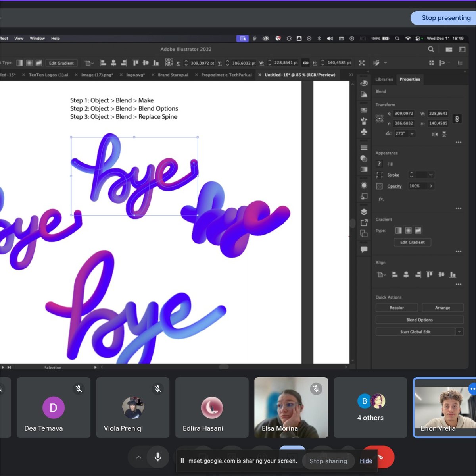Click the fx effects icon in Appearance

click(381, 199)
